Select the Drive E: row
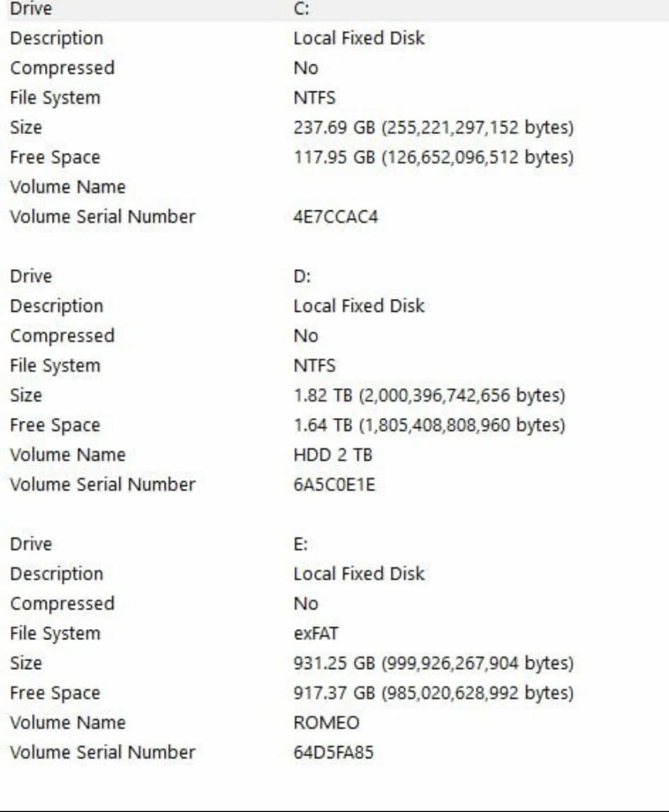This screenshot has height=812, width=669. [337, 544]
